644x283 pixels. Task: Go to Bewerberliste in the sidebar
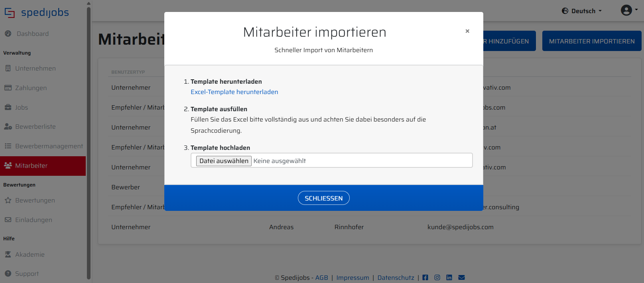tap(35, 127)
